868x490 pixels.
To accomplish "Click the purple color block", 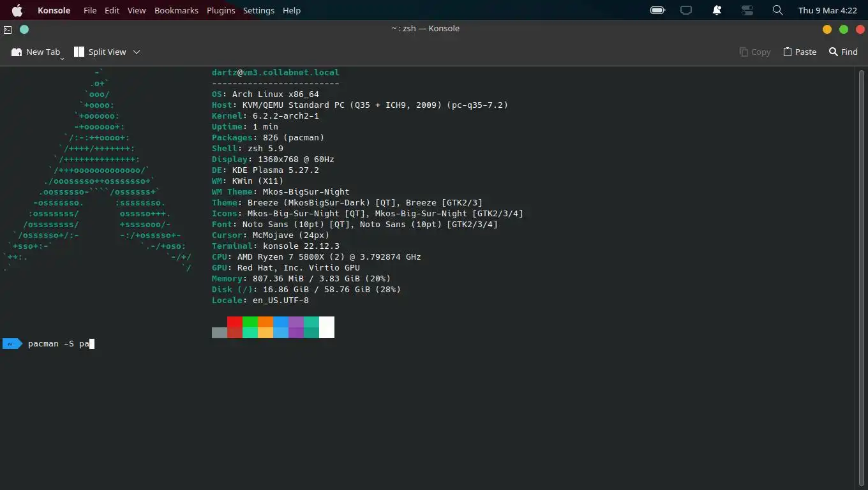I will (296, 322).
